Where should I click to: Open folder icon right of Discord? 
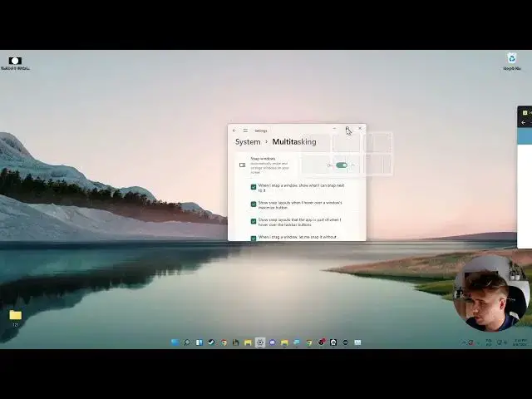284,342
